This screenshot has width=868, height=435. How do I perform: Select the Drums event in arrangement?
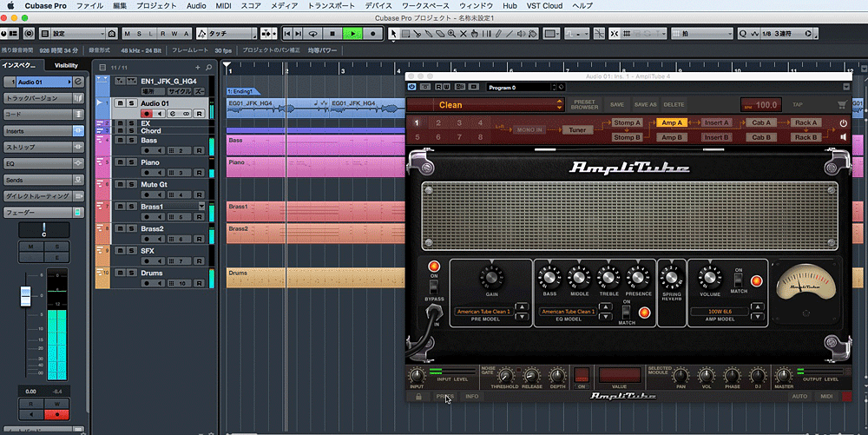tap(316, 278)
